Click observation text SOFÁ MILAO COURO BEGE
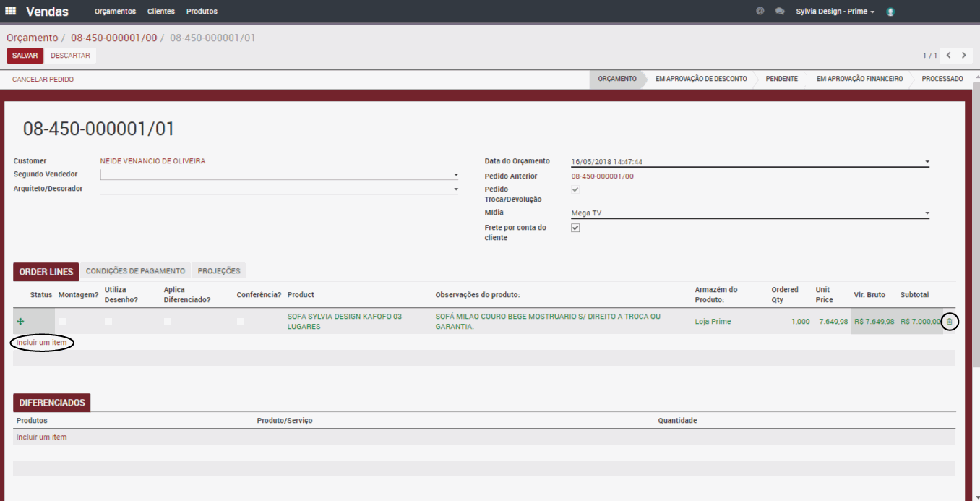 click(x=548, y=322)
